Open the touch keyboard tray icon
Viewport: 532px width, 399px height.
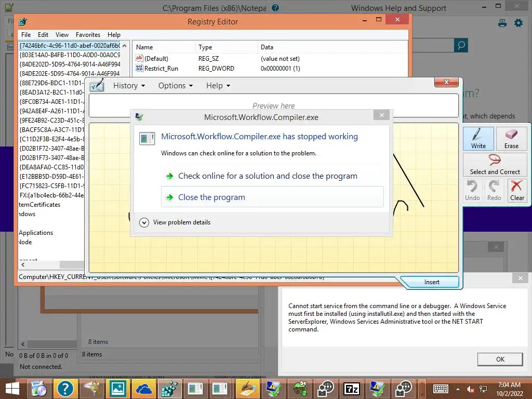click(441, 389)
